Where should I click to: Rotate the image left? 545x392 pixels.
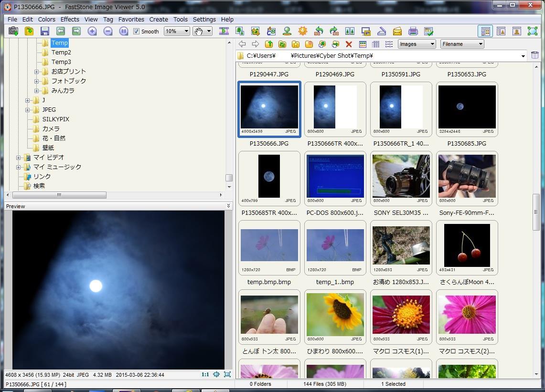pyautogui.click(x=319, y=32)
